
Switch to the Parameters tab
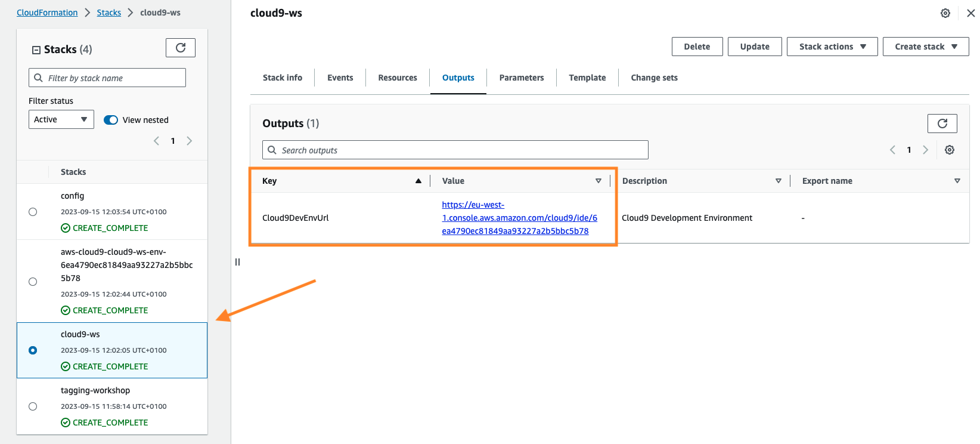pos(522,78)
